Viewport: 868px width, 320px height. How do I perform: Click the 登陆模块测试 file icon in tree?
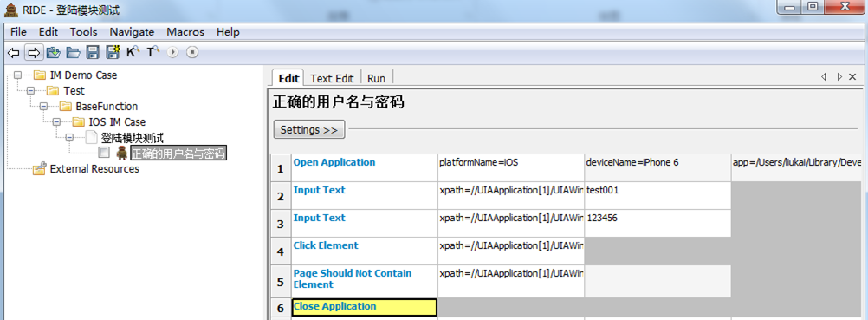91,138
